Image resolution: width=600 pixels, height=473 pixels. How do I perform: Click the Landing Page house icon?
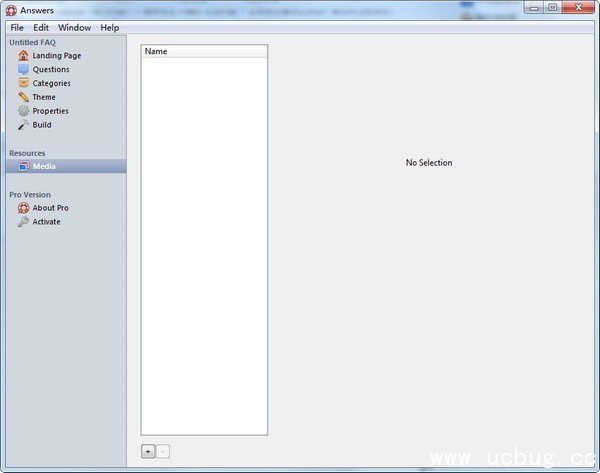point(24,56)
